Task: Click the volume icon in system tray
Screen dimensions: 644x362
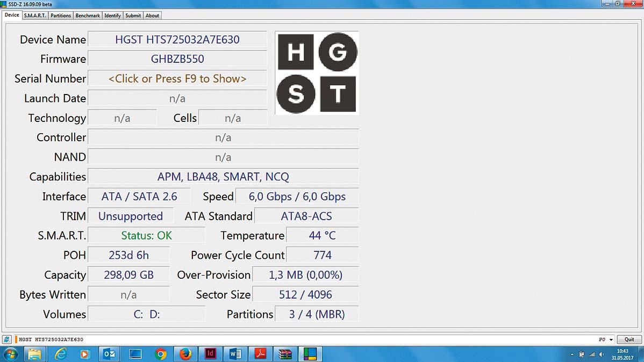Action: [601, 354]
